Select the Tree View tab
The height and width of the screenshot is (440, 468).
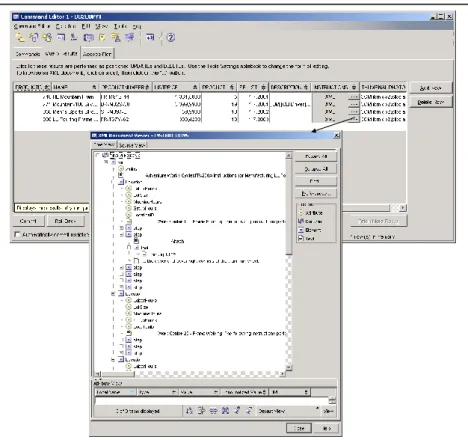pyautogui.click(x=104, y=145)
